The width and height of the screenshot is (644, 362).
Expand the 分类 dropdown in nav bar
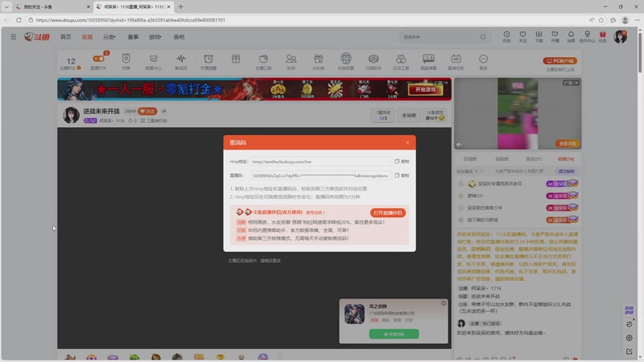point(109,37)
